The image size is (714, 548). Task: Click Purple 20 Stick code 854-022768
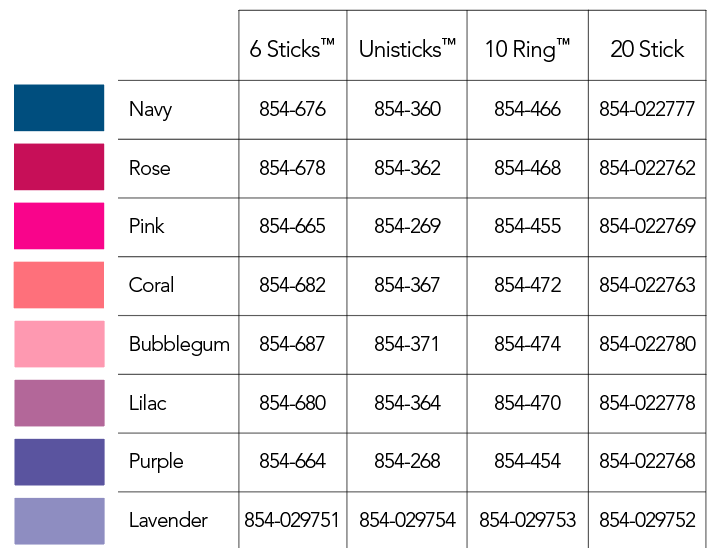tap(647, 461)
